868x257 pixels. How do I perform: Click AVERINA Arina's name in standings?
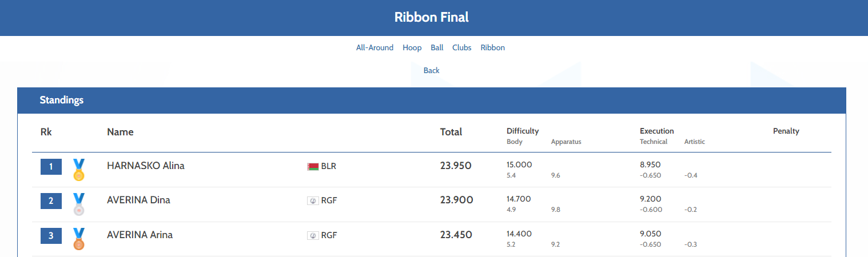point(140,235)
